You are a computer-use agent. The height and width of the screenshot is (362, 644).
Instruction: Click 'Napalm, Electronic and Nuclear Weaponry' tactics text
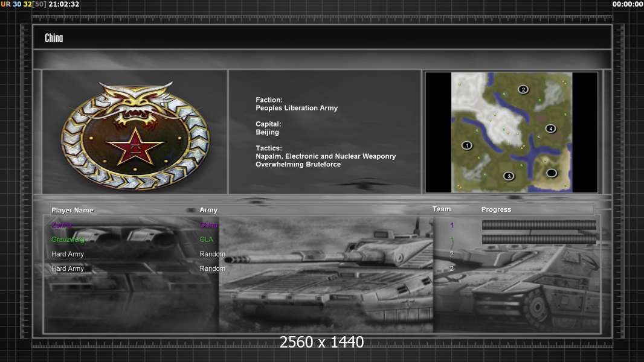tap(326, 156)
